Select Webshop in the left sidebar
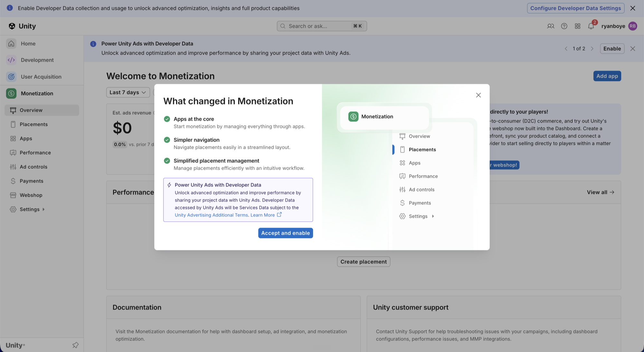 pos(42,195)
